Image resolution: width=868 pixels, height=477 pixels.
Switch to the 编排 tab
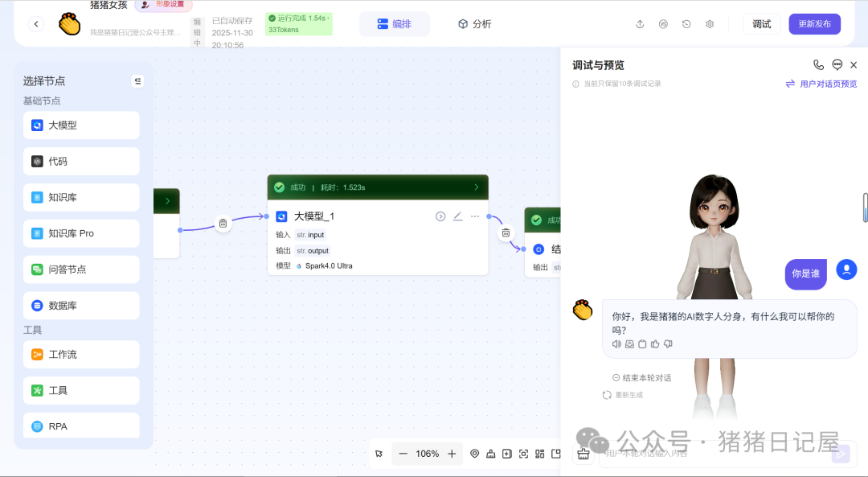click(394, 23)
